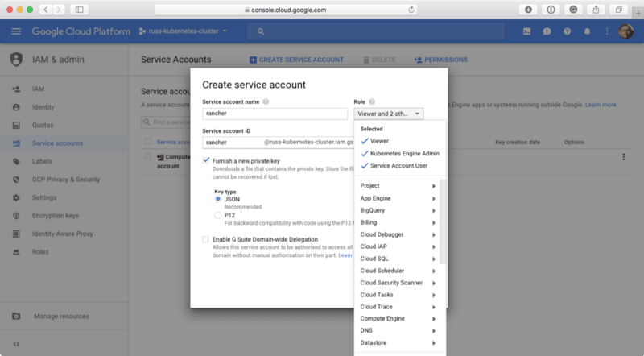The image size is (644, 356).
Task: Click the help question mark icon
Action: click(x=567, y=31)
